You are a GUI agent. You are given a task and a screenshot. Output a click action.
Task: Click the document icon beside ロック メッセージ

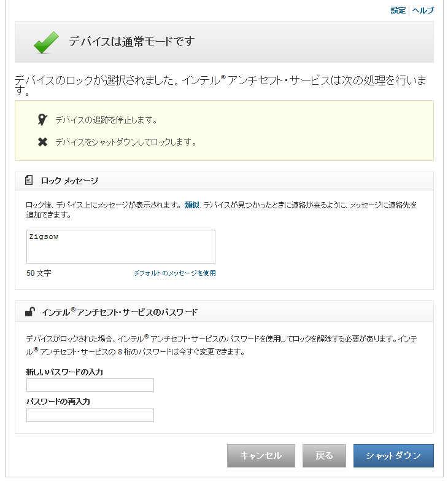tap(29, 181)
